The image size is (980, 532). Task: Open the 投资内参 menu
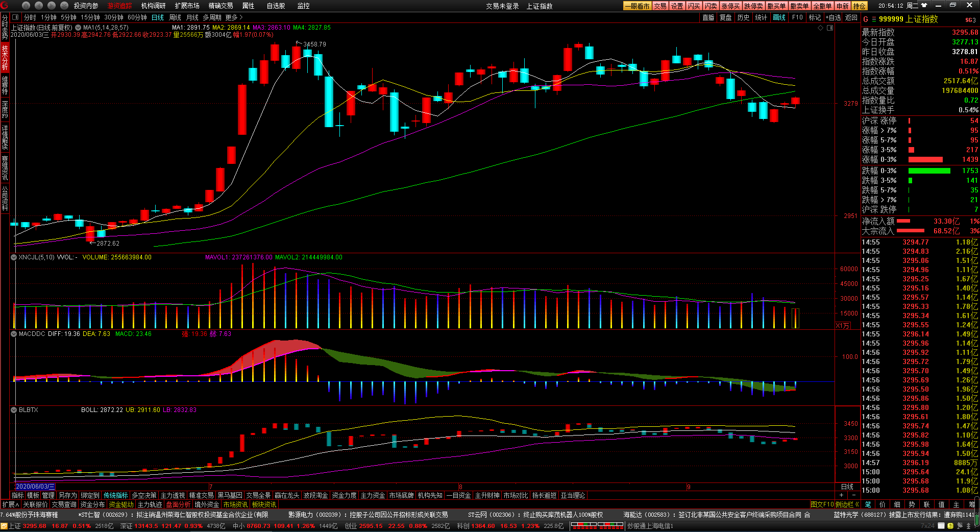point(86,6)
